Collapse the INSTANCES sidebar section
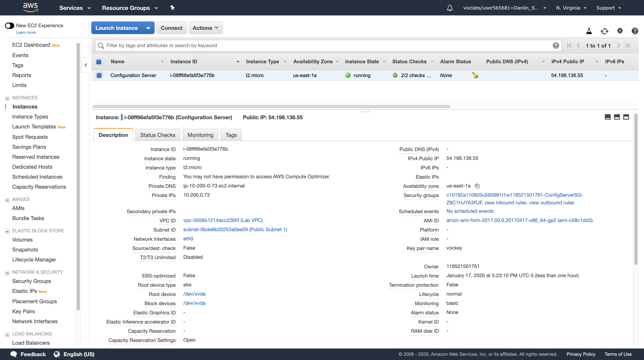This screenshot has height=360, width=644. [7, 98]
